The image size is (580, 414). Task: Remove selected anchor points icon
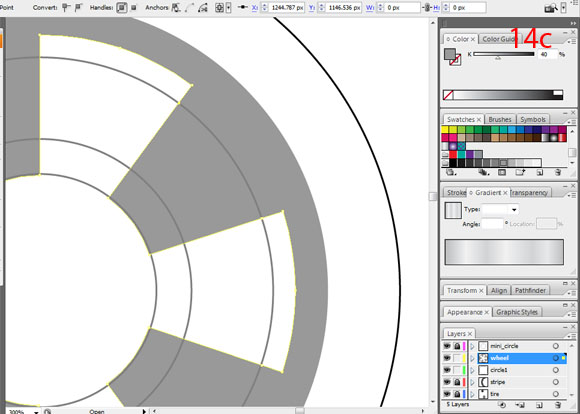pyautogui.click(x=176, y=7)
